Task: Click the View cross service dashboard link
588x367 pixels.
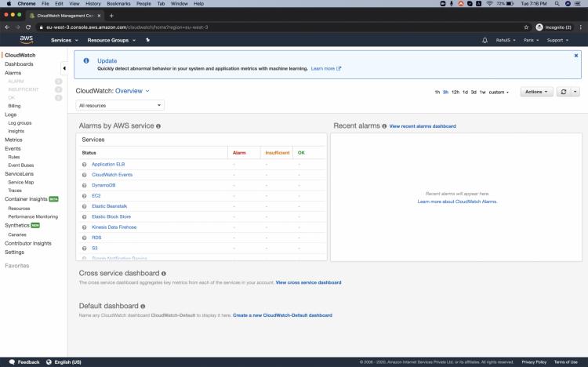Action: coord(308,282)
